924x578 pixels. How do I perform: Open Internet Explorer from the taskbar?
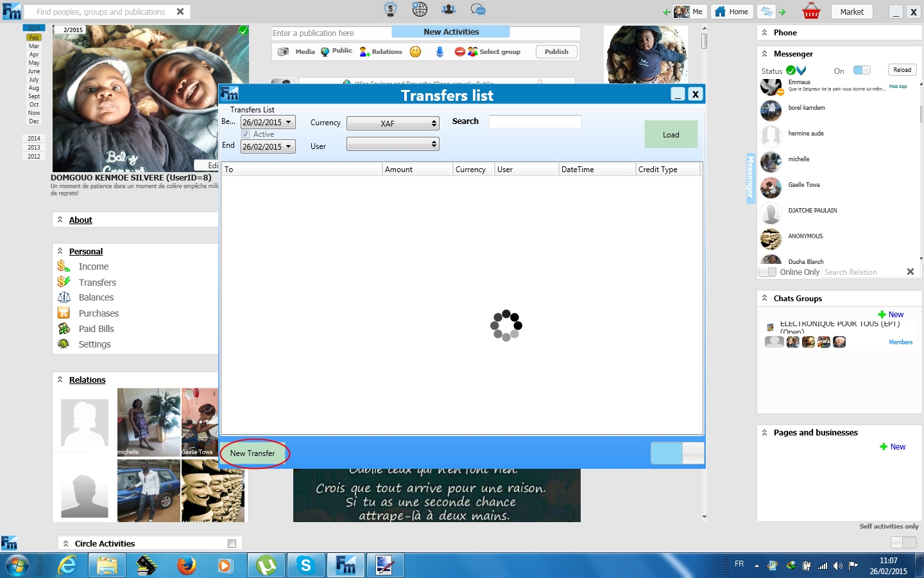coord(67,565)
